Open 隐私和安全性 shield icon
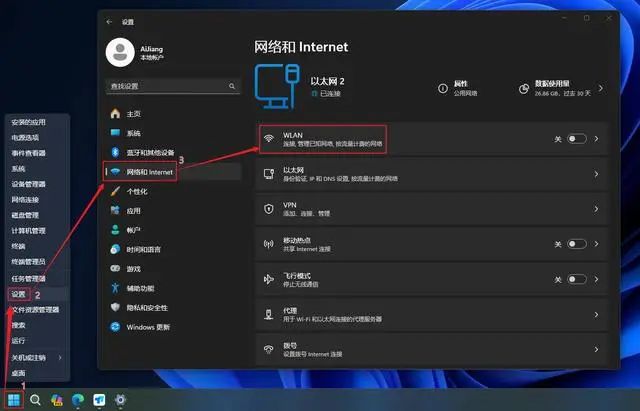Viewport: 640px width, 411px height. coord(116,307)
